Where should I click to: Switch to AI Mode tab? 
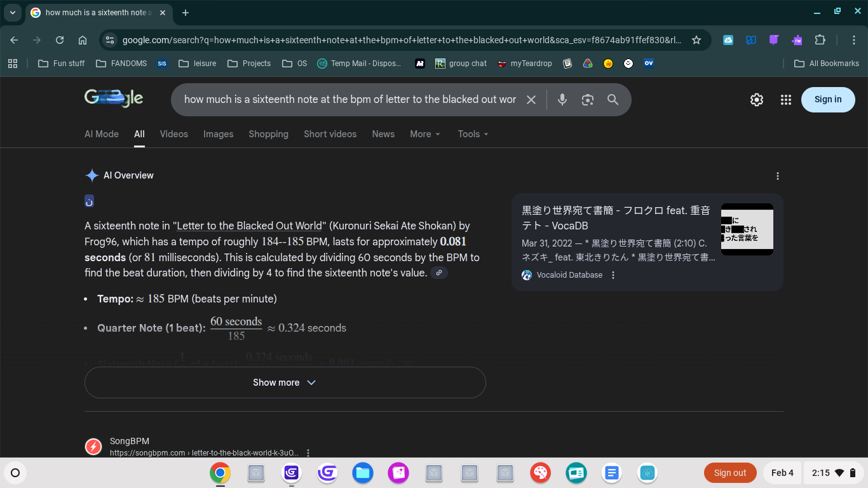pos(102,134)
